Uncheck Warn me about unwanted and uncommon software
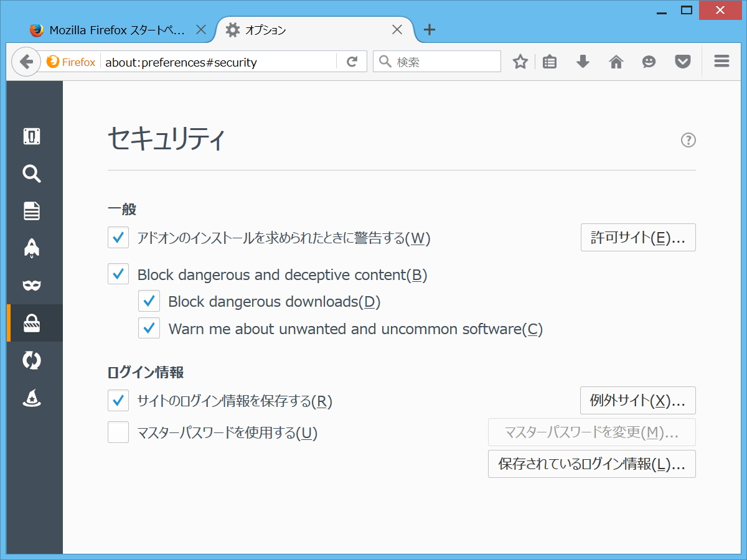The image size is (747, 560). click(149, 328)
